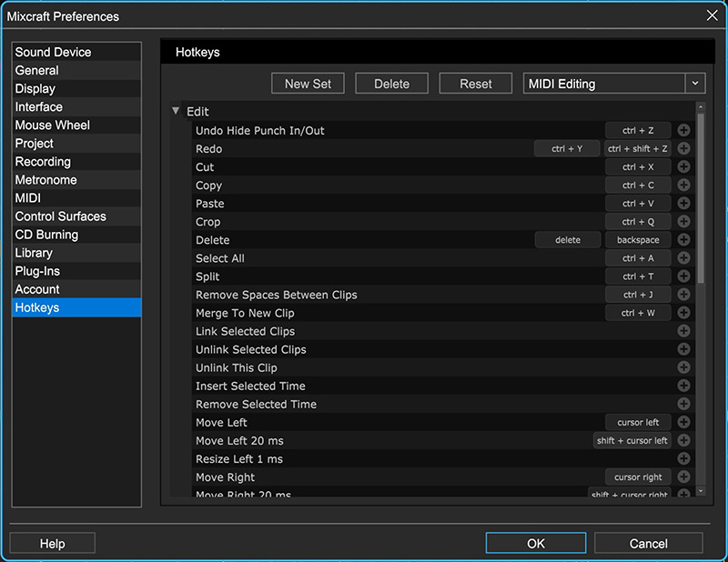Click the ctrl + Y hotkey for Redo
This screenshot has width=728, height=562.
tap(567, 149)
